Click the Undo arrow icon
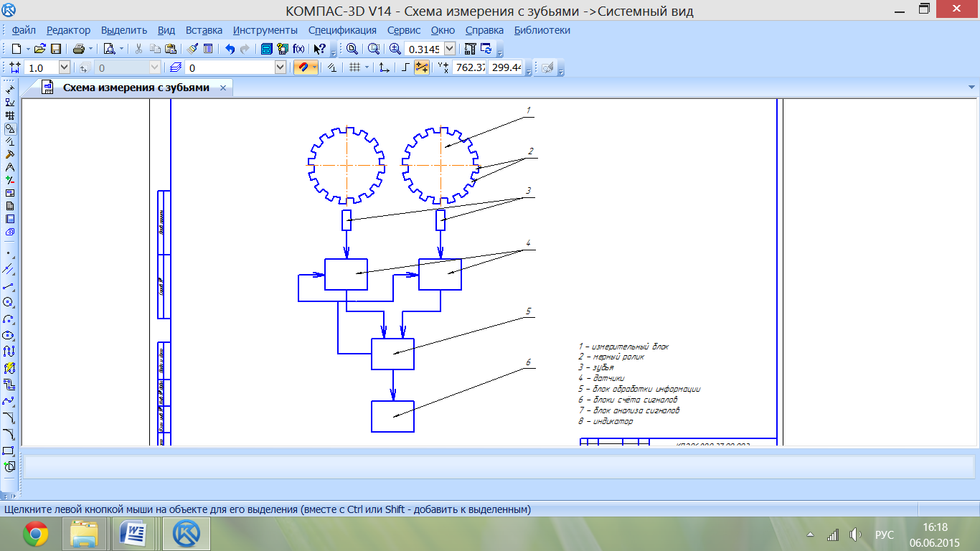This screenshot has height=551, width=980. click(230, 49)
